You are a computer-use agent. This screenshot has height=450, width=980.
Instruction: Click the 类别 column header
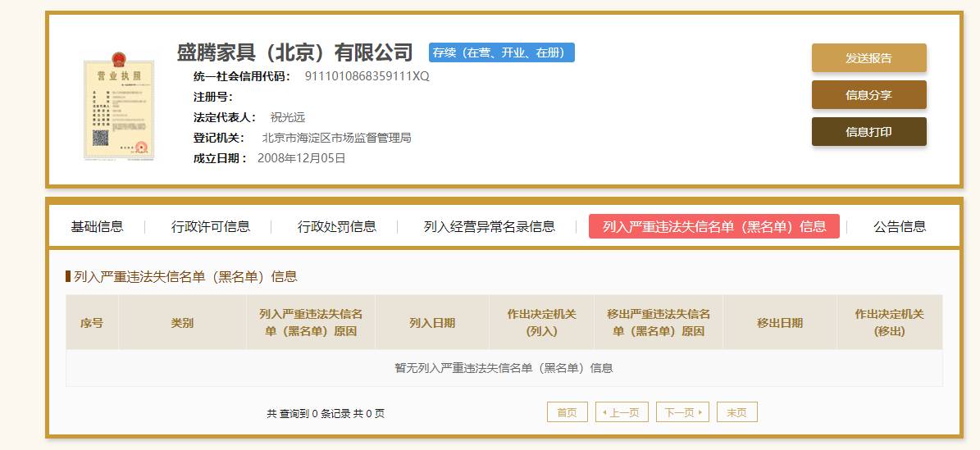click(x=183, y=322)
